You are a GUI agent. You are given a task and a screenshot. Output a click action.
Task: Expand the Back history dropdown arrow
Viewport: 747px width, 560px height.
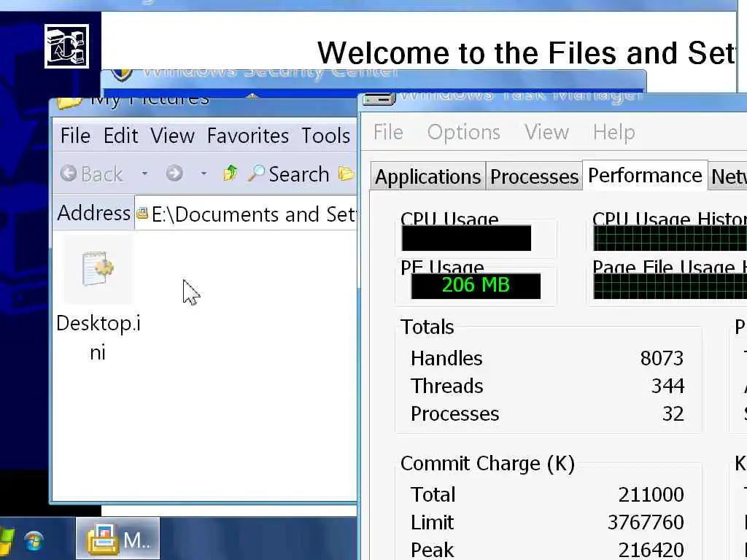(x=144, y=174)
